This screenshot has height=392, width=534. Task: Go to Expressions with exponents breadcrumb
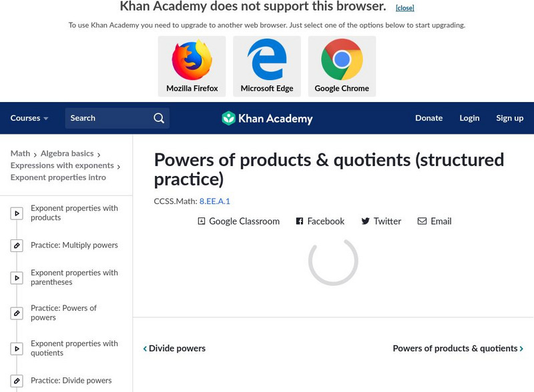point(62,165)
